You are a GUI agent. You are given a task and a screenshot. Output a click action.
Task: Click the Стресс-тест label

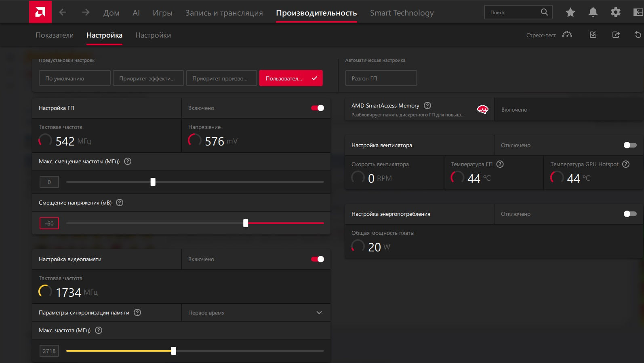(541, 35)
